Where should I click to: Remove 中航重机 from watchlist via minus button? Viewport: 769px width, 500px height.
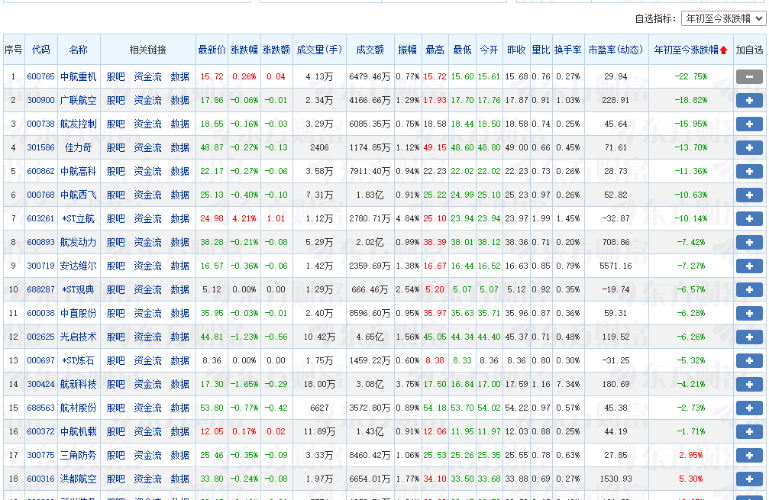pyautogui.click(x=749, y=76)
